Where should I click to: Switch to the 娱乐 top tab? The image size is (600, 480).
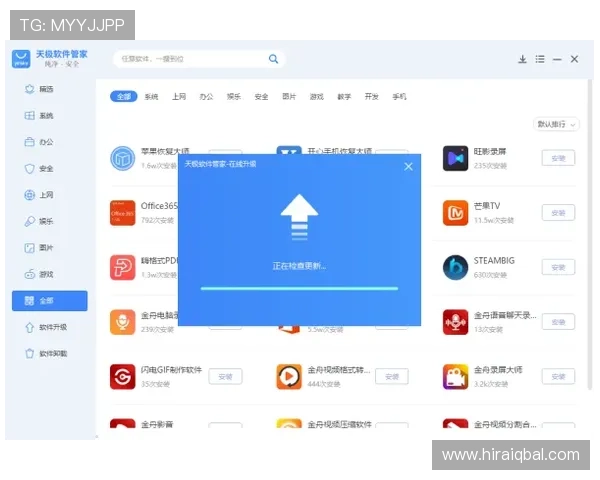(234, 96)
